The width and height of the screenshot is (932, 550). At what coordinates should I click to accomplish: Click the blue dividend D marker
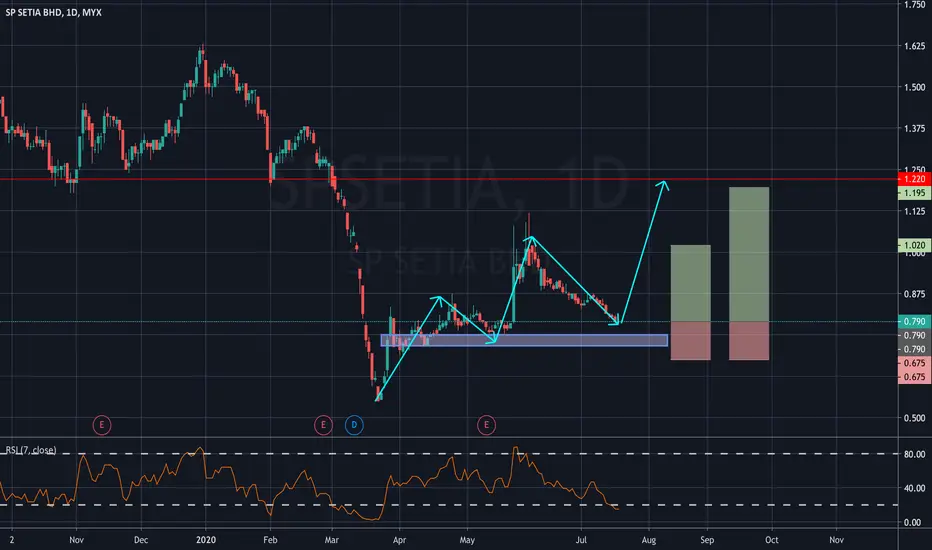pyautogui.click(x=354, y=425)
